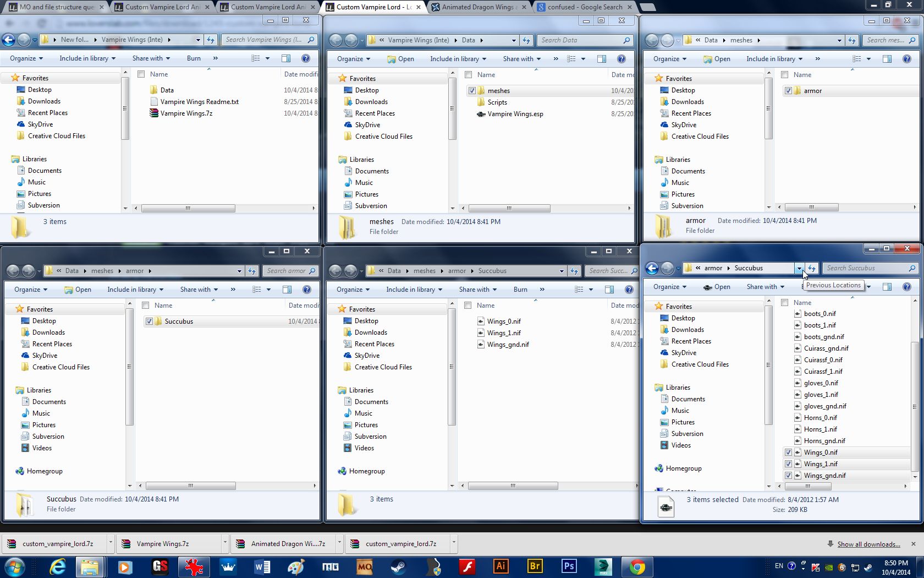The image size is (924, 578).
Task: Expand the Organize menu in Vampire Wings window
Action: tap(27, 58)
